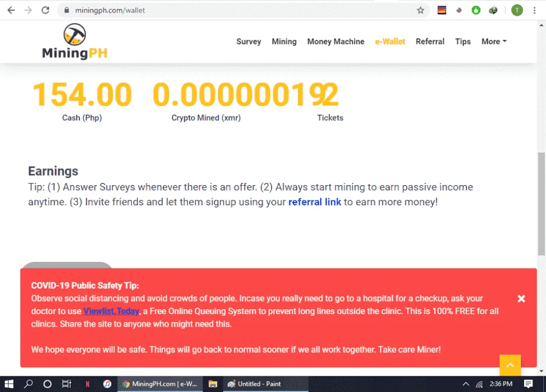Screen dimensions: 546x392
Task: Open the notification action center
Action: pyautogui.click(x=528, y=384)
